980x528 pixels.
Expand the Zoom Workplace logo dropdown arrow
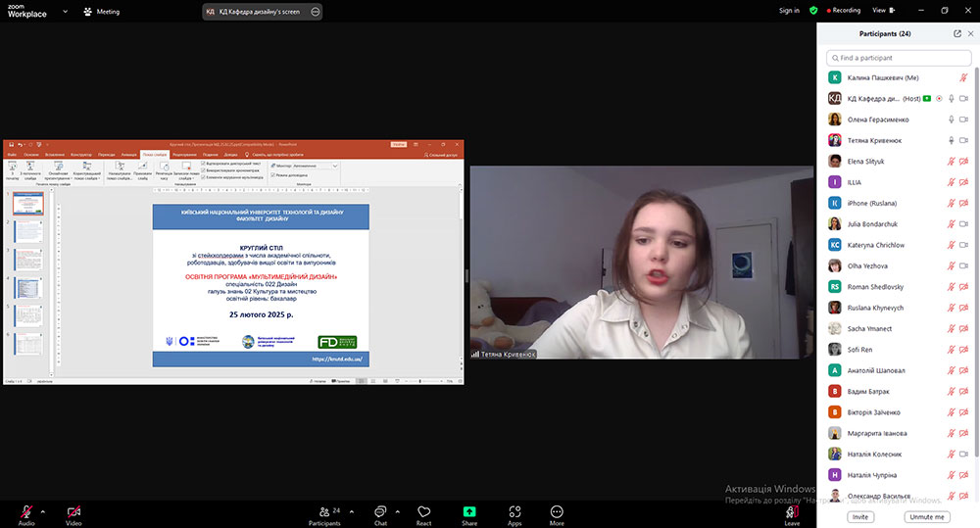pyautogui.click(x=65, y=11)
